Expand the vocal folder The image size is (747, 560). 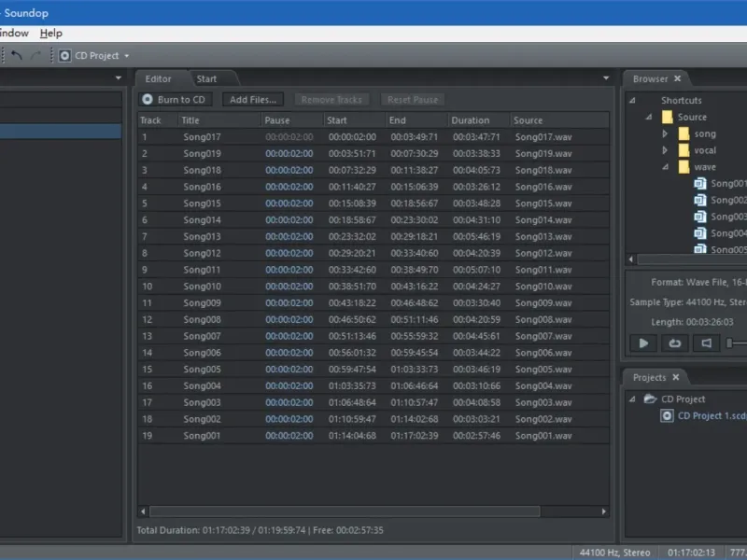665,150
